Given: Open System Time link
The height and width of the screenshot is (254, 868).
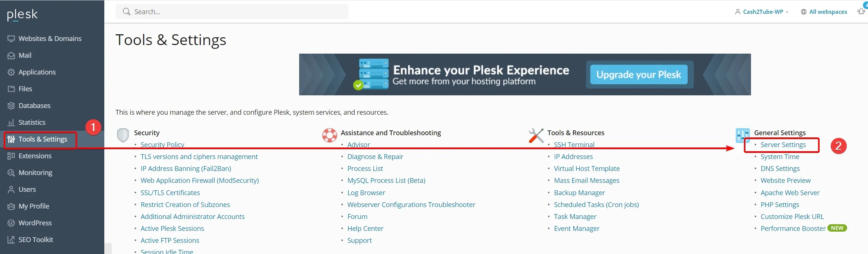Looking at the screenshot, I should click(780, 157).
